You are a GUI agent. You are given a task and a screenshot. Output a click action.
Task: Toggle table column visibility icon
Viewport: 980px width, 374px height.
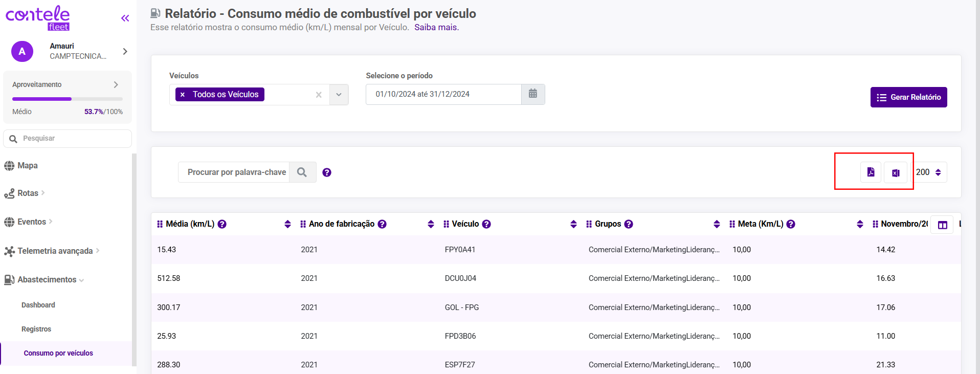(942, 225)
